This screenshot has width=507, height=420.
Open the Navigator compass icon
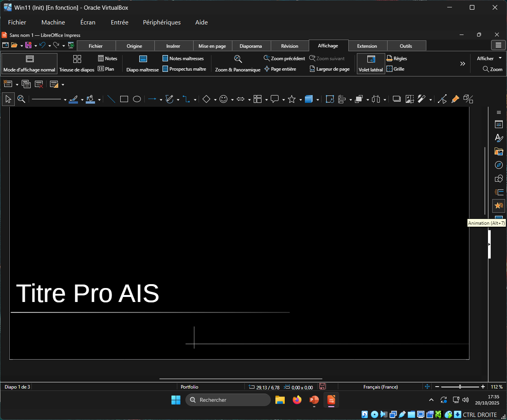(498, 165)
